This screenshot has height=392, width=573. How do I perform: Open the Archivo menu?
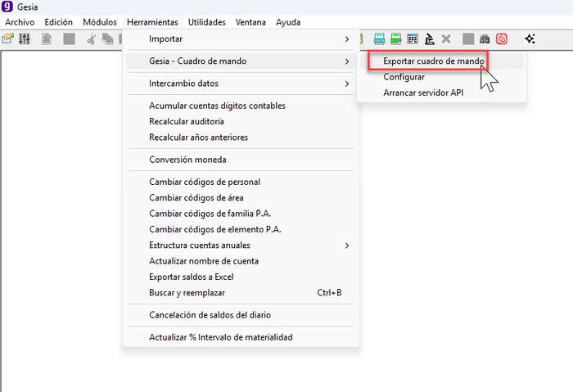coord(20,22)
